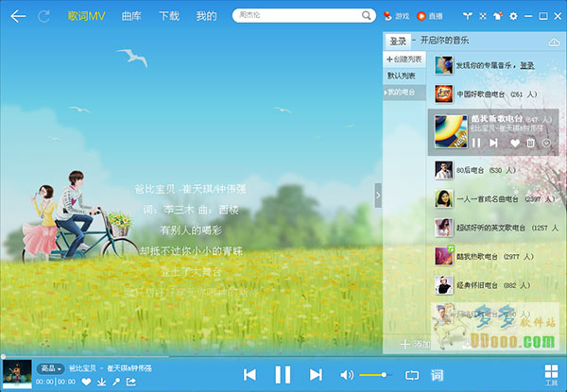This screenshot has width=567, height=392.
Task: Click the underlined 登录 link
Action: click(x=527, y=65)
